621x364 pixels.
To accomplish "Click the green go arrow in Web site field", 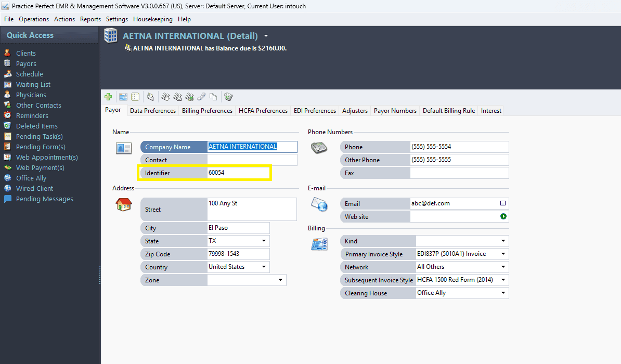I will pyautogui.click(x=503, y=216).
